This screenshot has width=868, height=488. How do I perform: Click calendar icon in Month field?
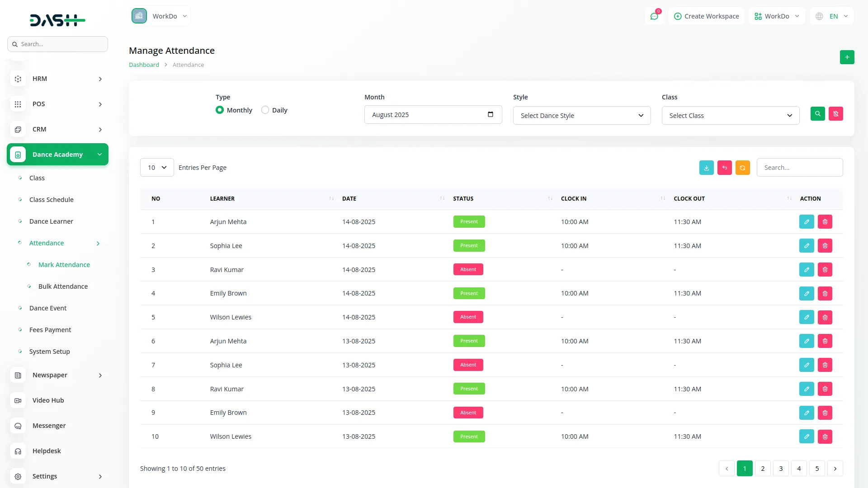(491, 114)
